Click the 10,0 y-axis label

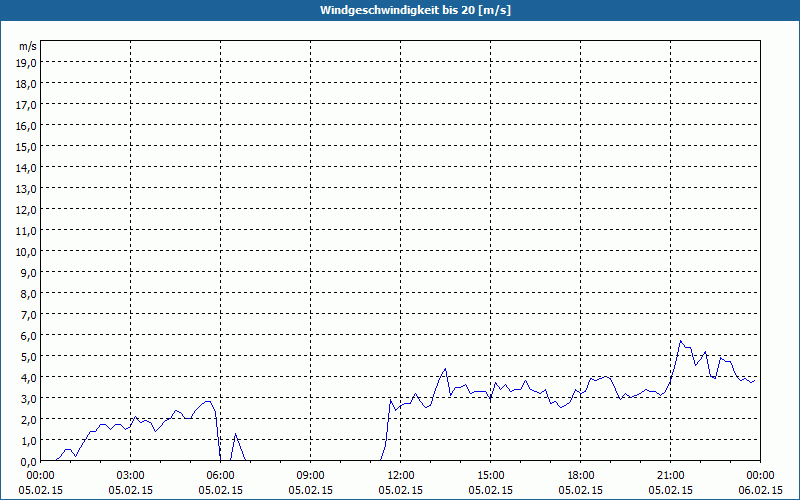28,252
